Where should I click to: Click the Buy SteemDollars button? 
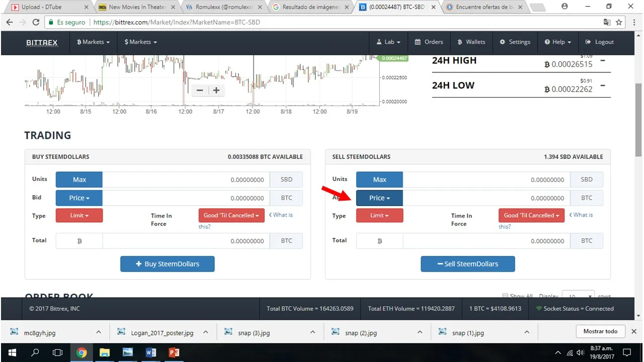(x=168, y=264)
